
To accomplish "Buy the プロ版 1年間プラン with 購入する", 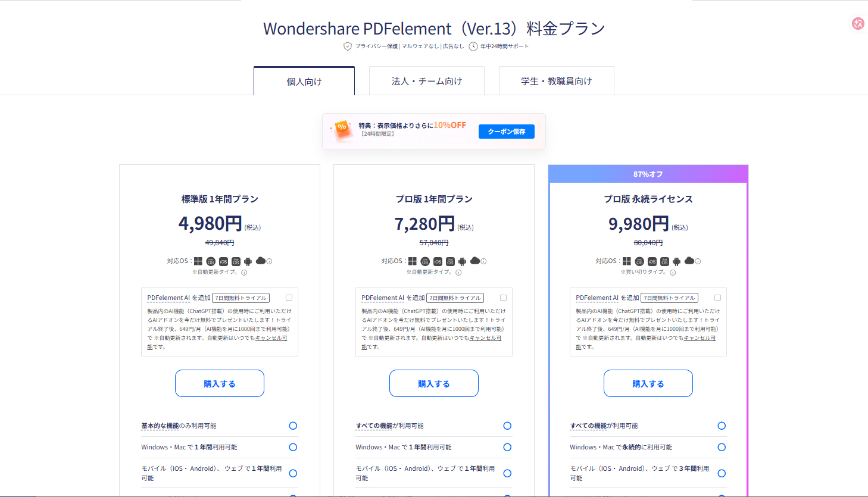I will coord(434,383).
